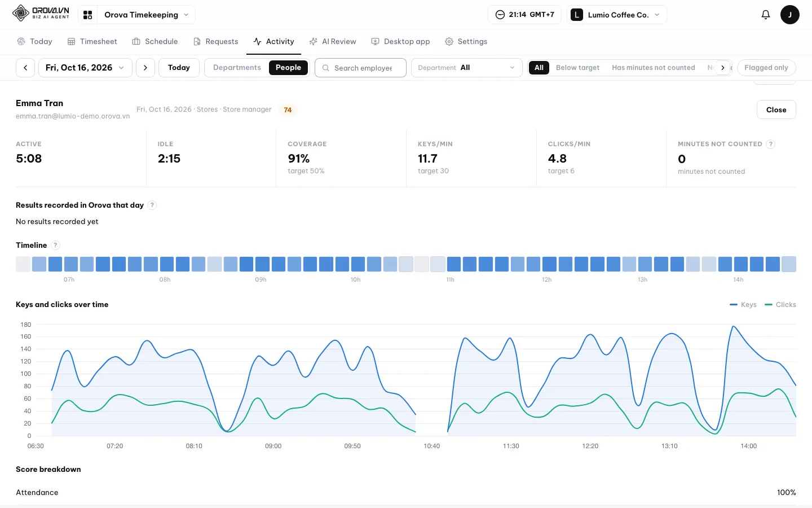Go to the previous day arrow
This screenshot has width=812, height=508.
(x=25, y=68)
